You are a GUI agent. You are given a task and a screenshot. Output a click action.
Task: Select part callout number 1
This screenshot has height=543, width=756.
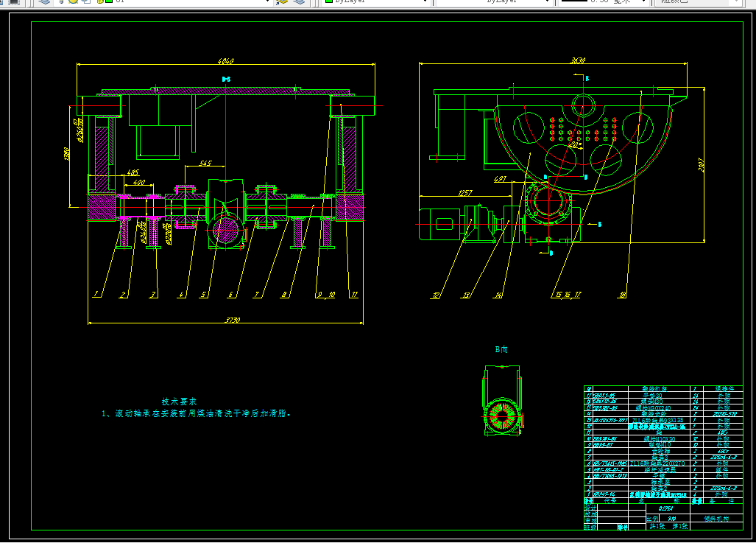point(96,294)
